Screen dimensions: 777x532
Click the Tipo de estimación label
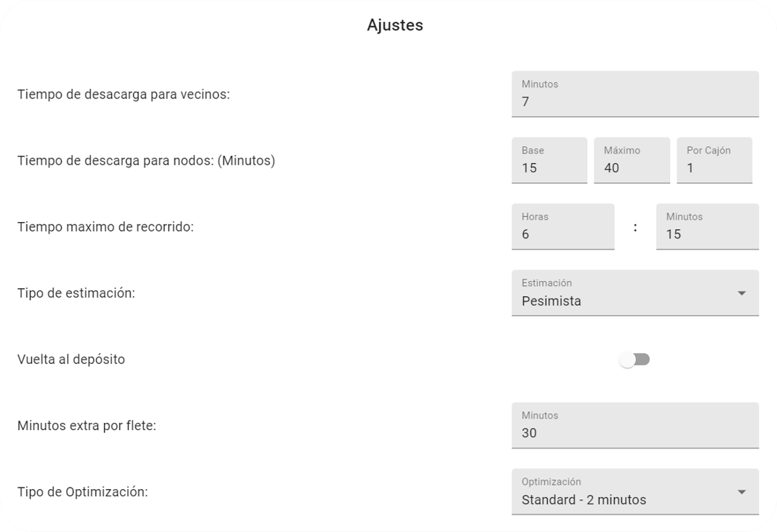(76, 293)
